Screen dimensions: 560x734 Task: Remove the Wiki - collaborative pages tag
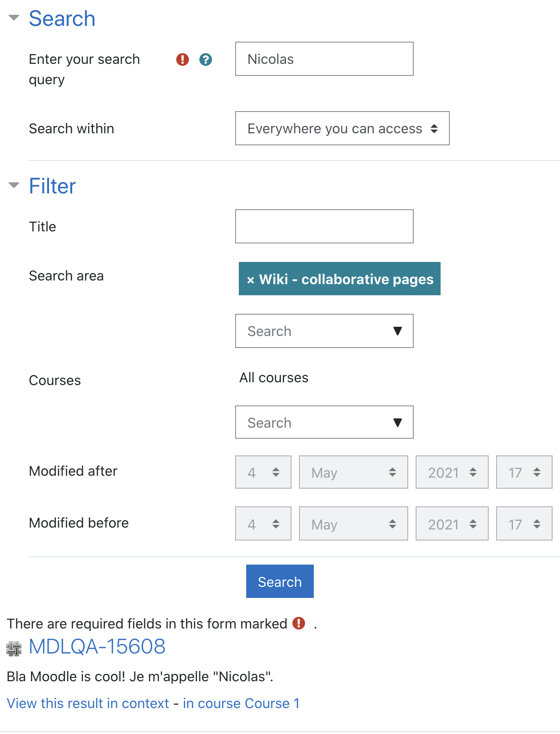coord(250,280)
